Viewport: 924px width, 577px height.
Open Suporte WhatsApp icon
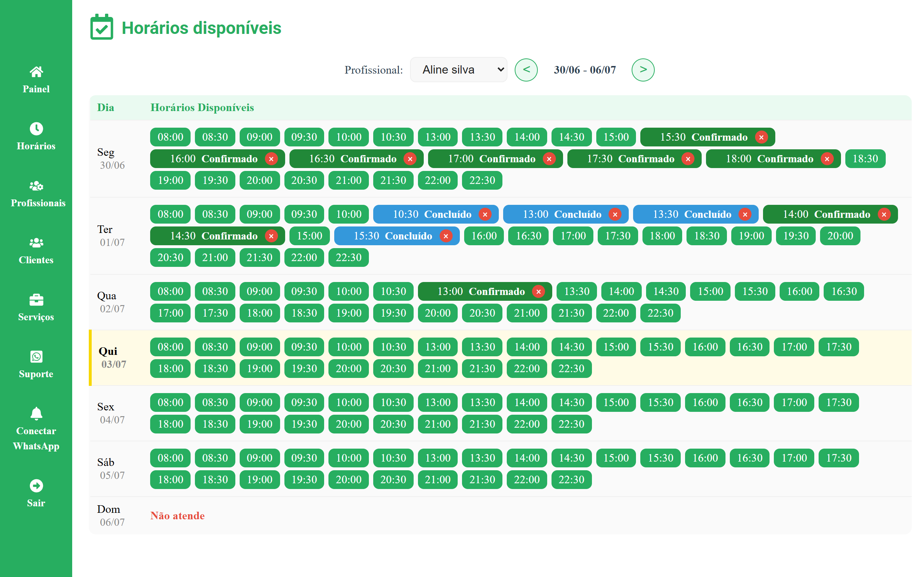point(36,357)
